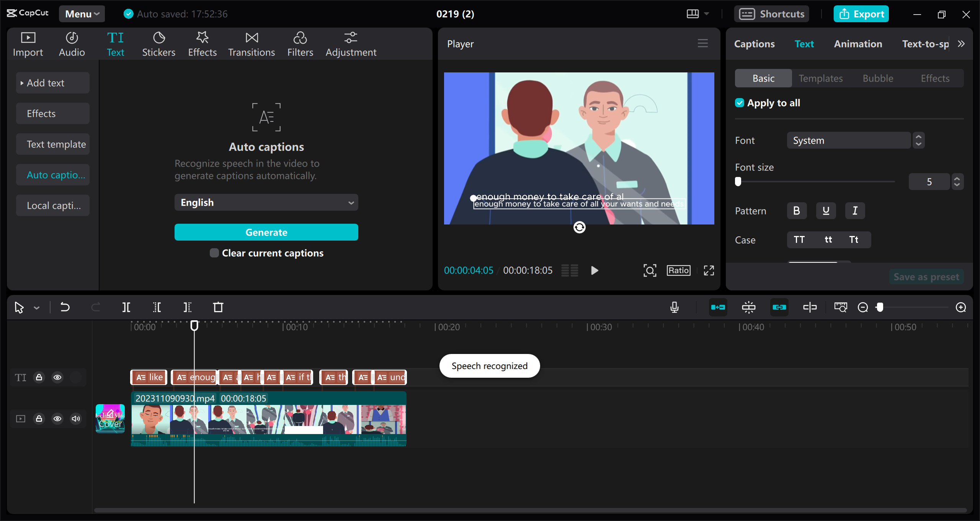Open the English language dropdown

click(266, 202)
